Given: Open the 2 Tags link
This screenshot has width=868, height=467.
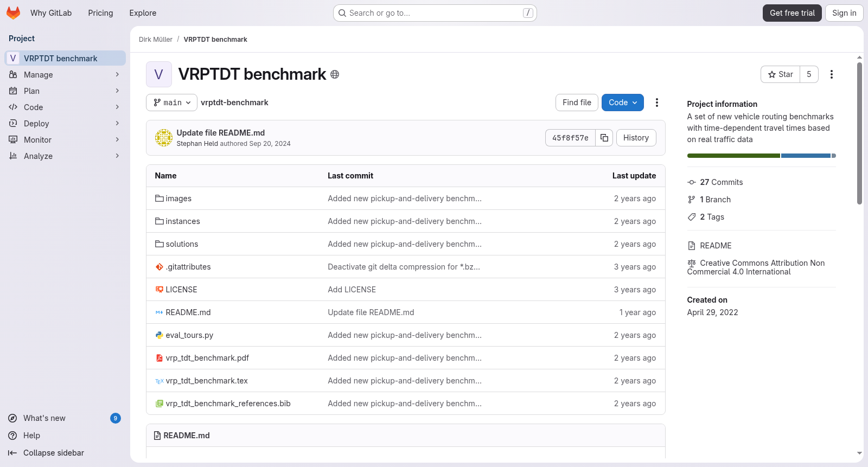Looking at the screenshot, I should tap(712, 217).
